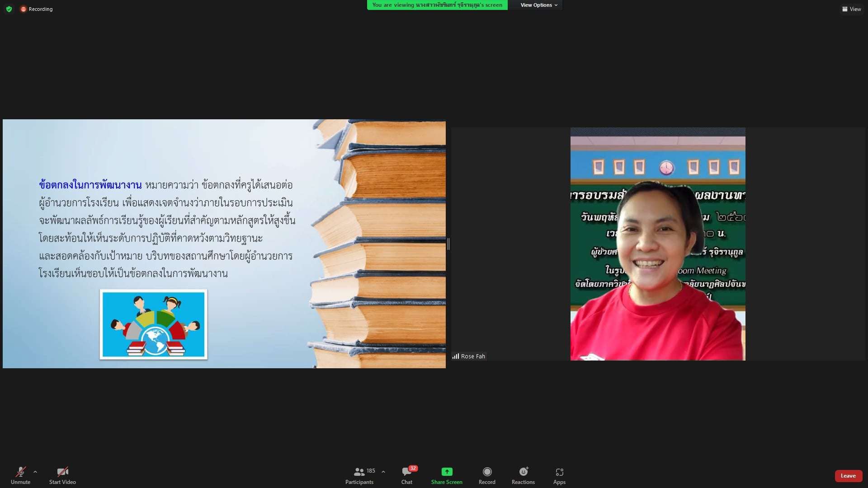Select Rose Fah's video tile
868x488 pixels.
(657, 244)
